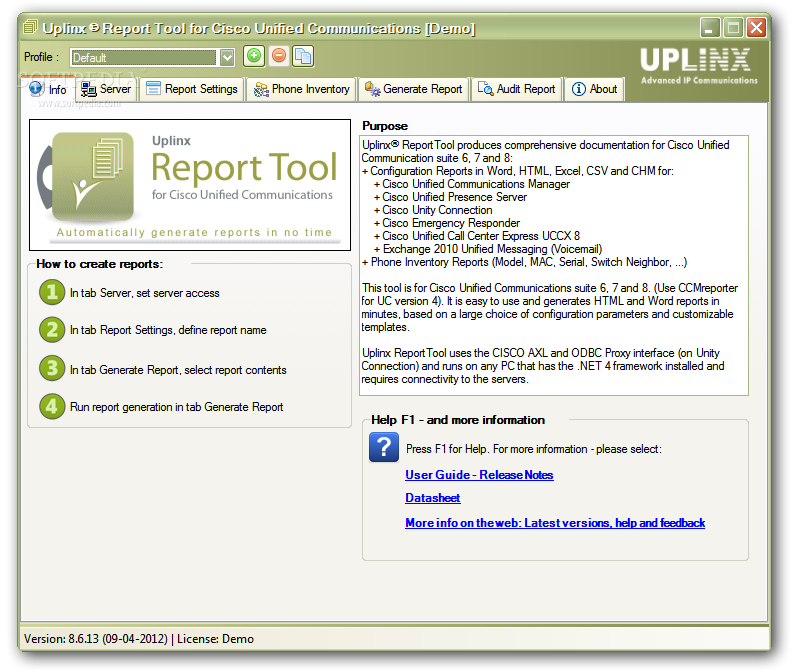Image resolution: width=792 pixels, height=672 pixels.
Task: Go to the Generate Report tab
Action: pyautogui.click(x=414, y=89)
